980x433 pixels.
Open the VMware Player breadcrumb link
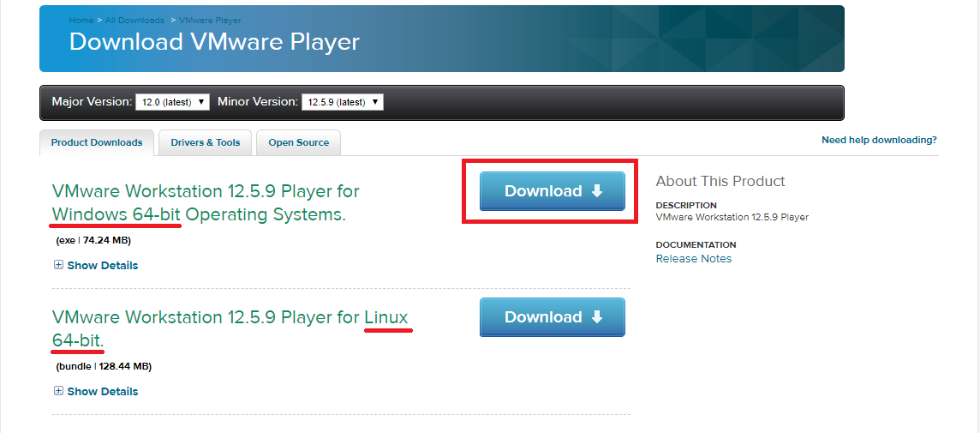[x=210, y=20]
